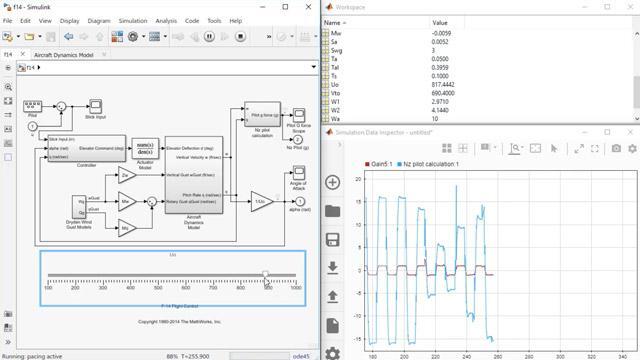Take a snapshot with the camera icon
Image resolution: width=640 pixels, height=360 pixels.
click(x=616, y=149)
